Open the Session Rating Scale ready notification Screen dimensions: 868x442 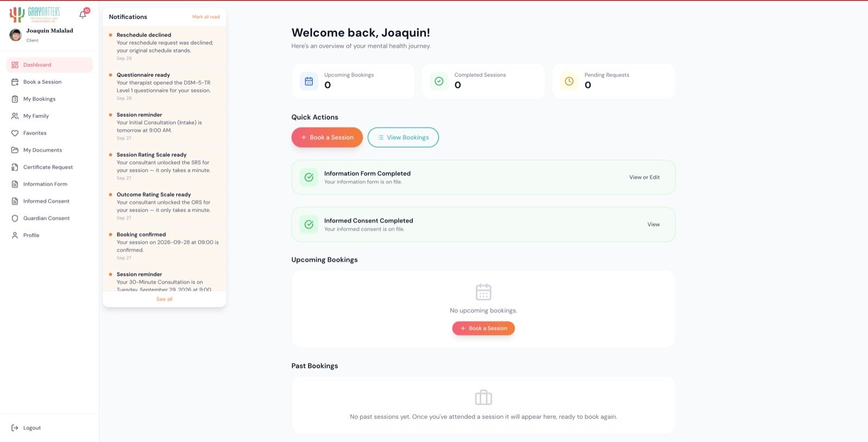[164, 166]
